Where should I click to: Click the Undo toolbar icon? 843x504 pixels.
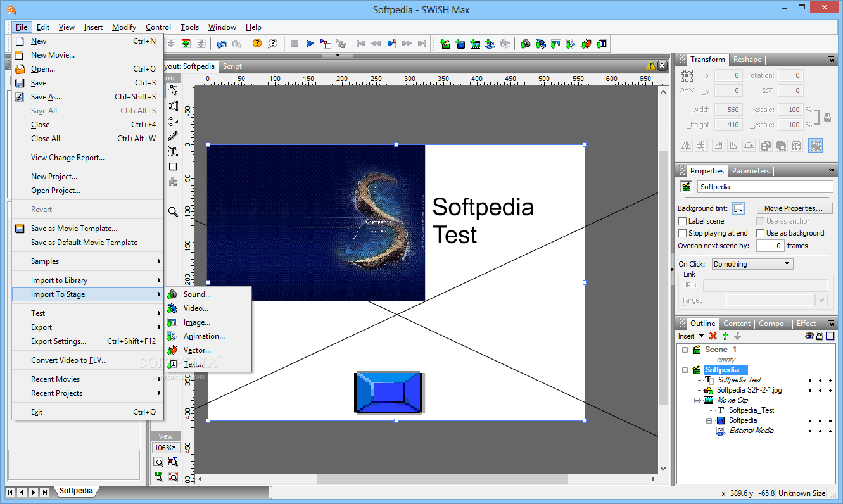click(222, 44)
